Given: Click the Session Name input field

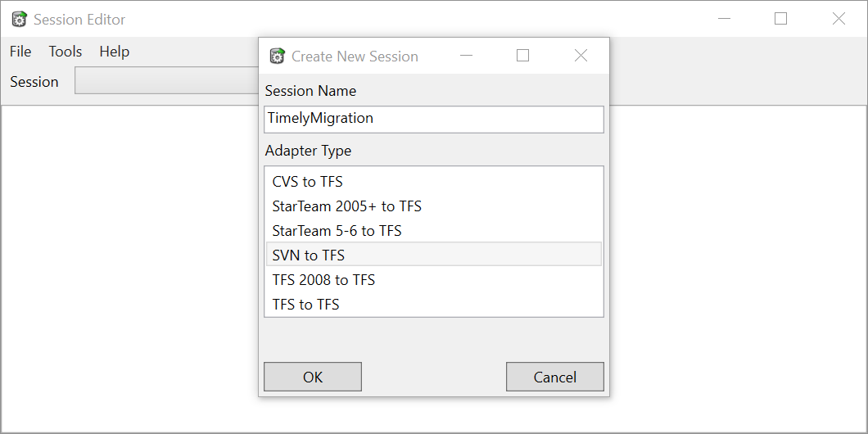Looking at the screenshot, I should [434, 119].
